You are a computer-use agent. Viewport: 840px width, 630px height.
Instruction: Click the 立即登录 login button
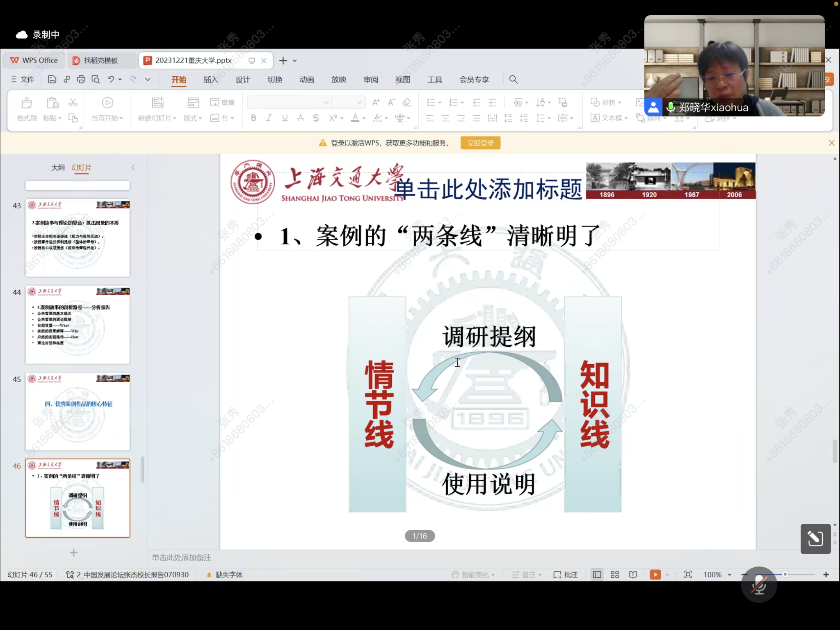tap(480, 143)
